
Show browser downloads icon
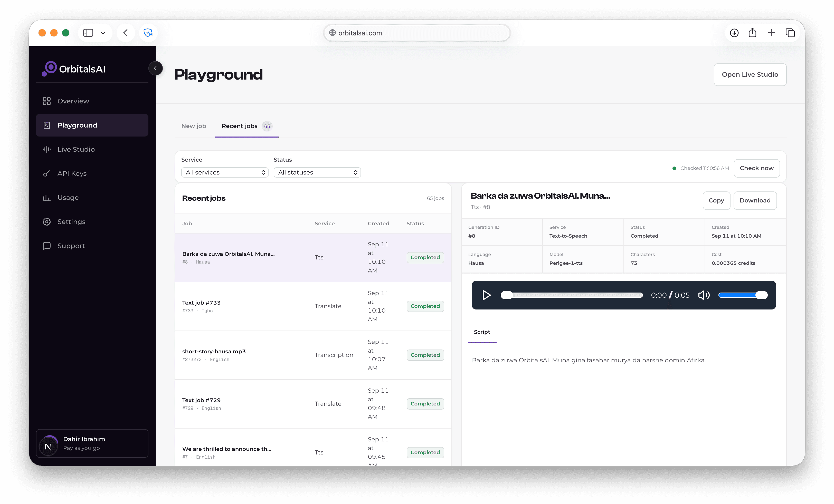tap(734, 33)
